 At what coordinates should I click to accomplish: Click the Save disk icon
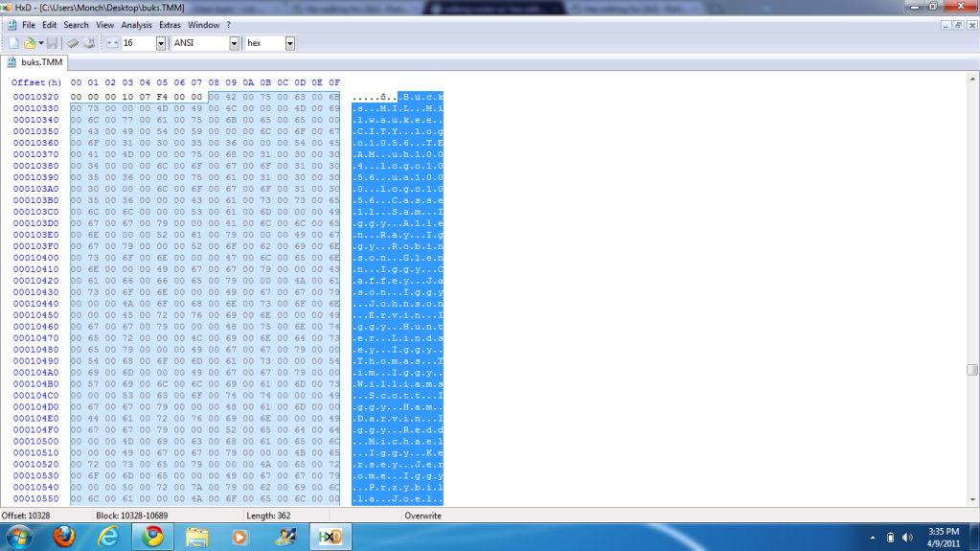[x=52, y=43]
